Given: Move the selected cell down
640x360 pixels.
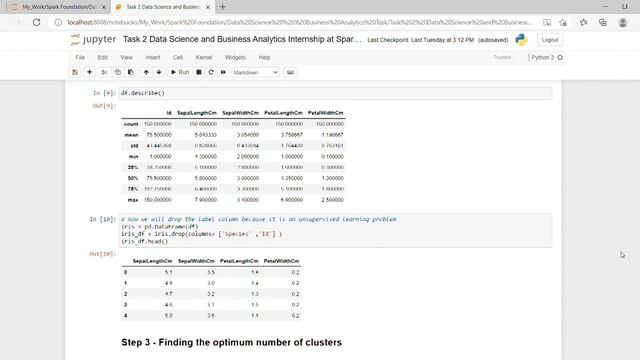Looking at the screenshot, I should click(x=159, y=72).
